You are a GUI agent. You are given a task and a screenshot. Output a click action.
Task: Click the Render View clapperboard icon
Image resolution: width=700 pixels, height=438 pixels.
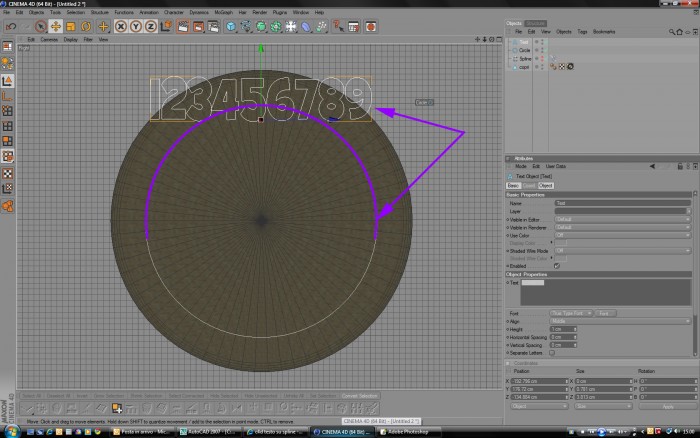[183, 26]
